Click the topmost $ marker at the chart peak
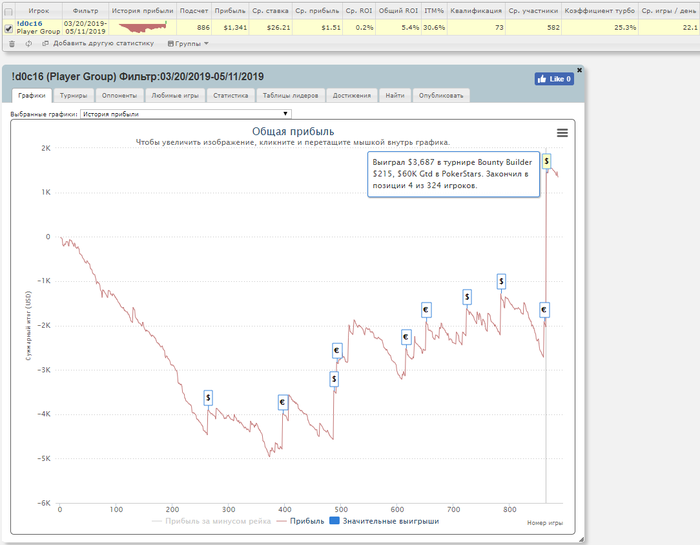This screenshot has width=700, height=545. (547, 161)
